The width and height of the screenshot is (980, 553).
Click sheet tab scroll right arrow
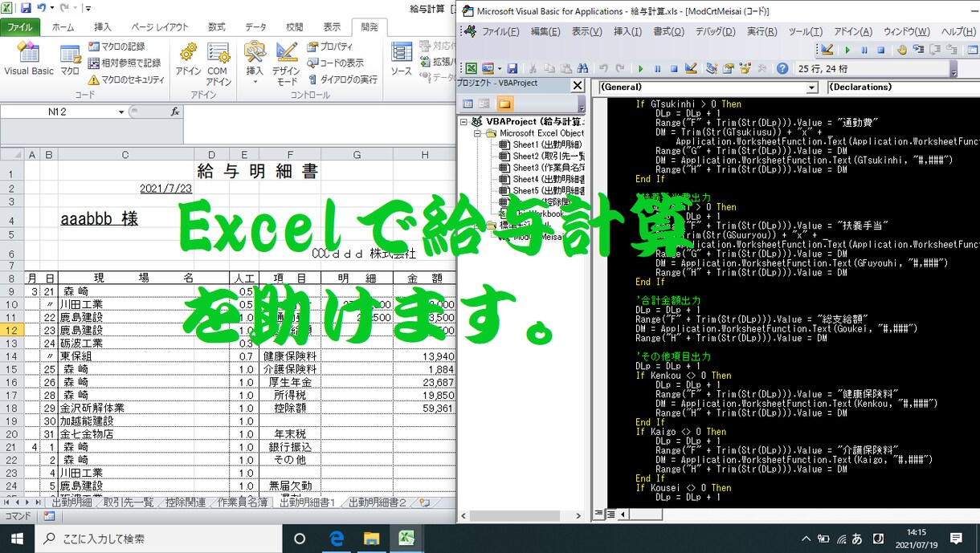click(27, 502)
